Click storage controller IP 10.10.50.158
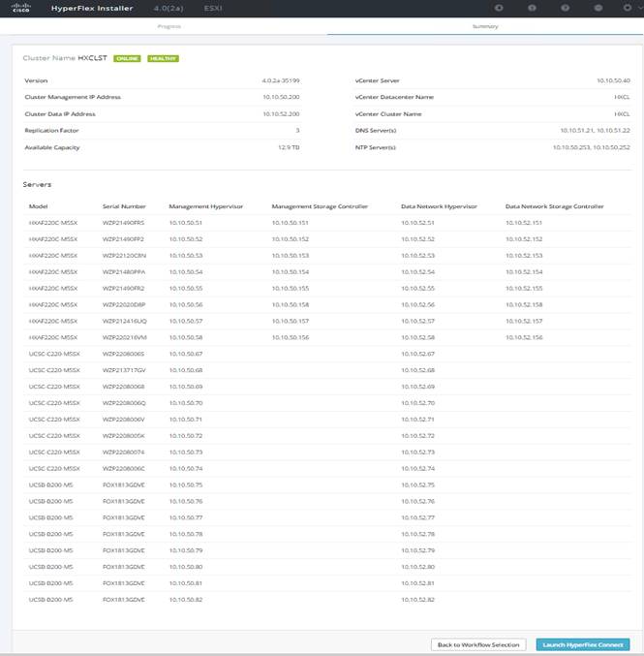 click(291, 304)
